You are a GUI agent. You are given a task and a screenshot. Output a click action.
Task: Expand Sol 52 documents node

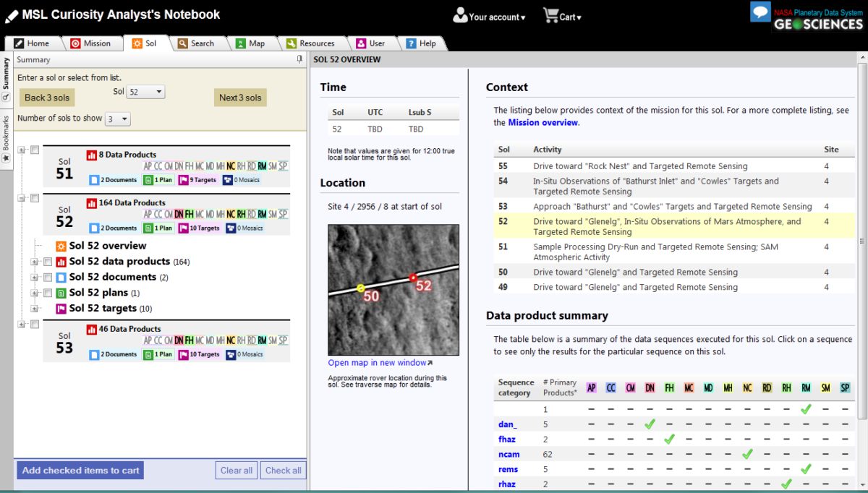34,278
